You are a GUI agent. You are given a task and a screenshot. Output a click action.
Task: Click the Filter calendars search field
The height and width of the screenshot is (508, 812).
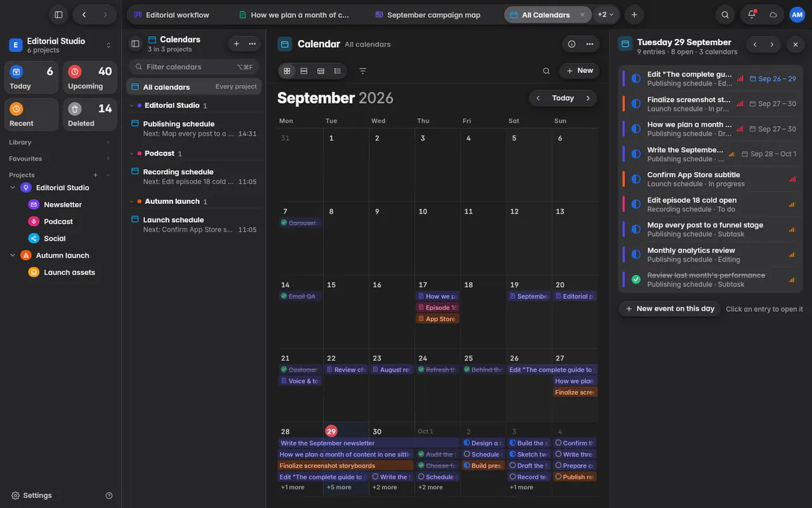193,67
